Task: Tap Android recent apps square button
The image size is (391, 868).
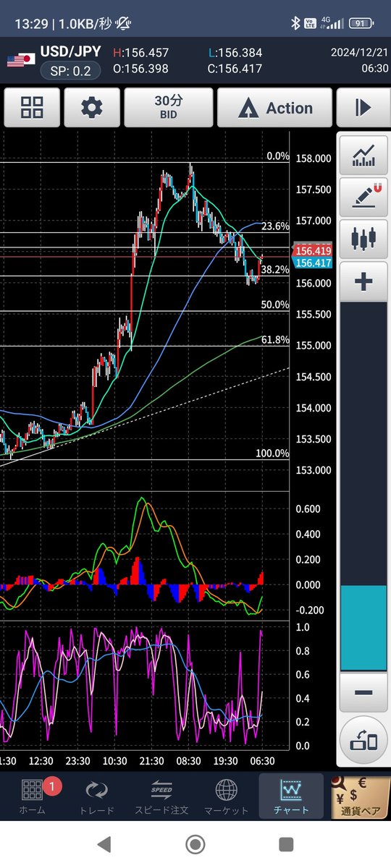Action: pyautogui.click(x=286, y=843)
